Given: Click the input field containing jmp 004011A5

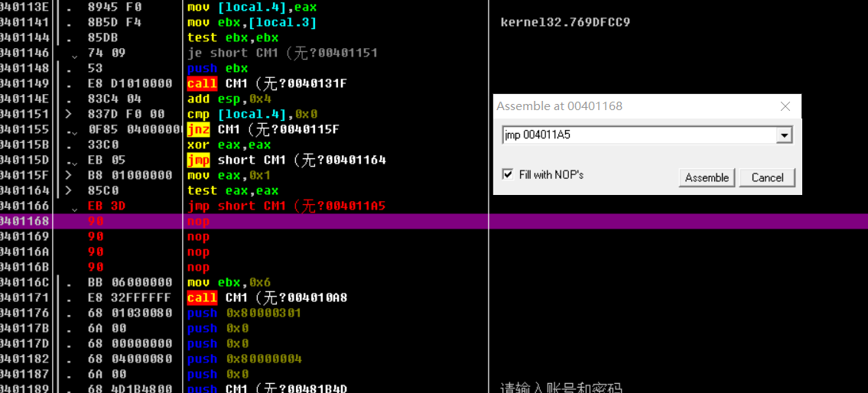Looking at the screenshot, I should [639, 135].
